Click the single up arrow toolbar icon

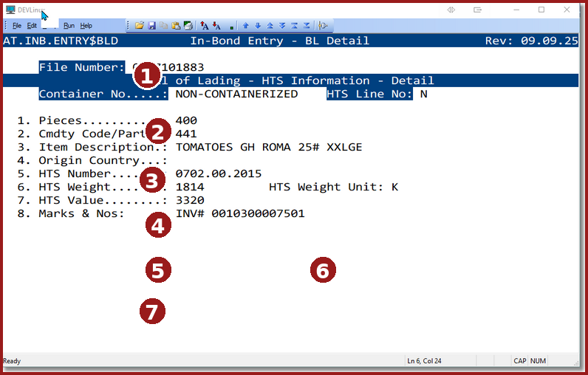point(246,26)
